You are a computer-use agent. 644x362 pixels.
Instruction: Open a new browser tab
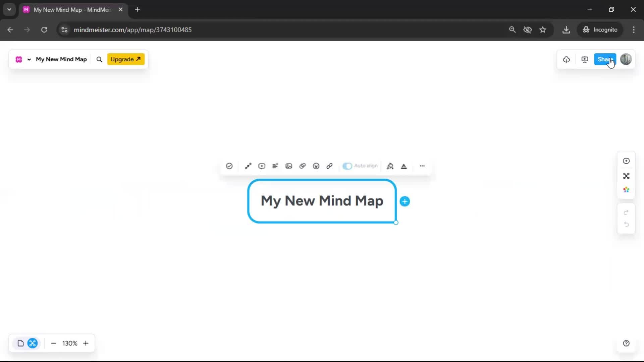138,10
